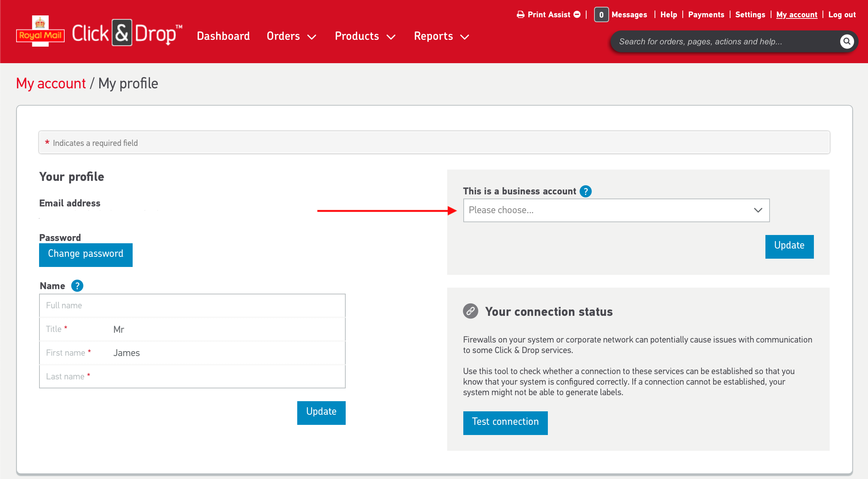Click the connection status link icon
This screenshot has height=479, width=868.
coord(470,311)
